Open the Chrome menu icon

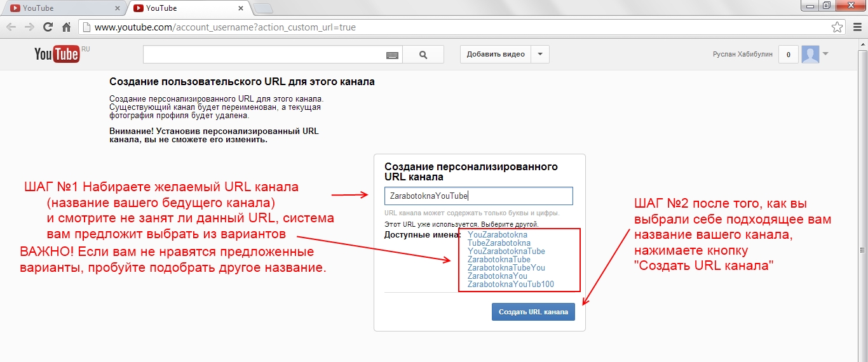856,27
